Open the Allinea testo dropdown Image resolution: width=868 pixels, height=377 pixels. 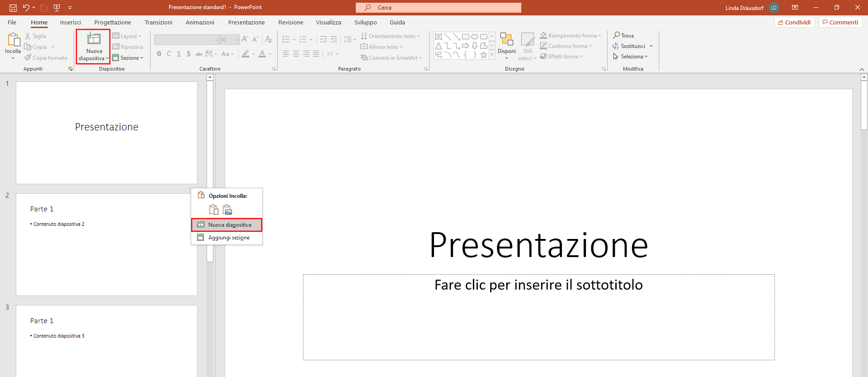(x=382, y=47)
